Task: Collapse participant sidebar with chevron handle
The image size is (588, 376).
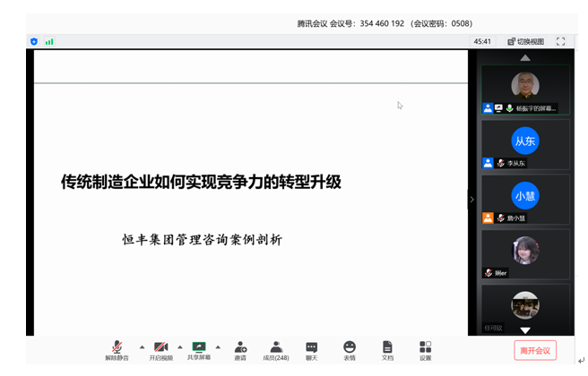Action: pyautogui.click(x=471, y=200)
